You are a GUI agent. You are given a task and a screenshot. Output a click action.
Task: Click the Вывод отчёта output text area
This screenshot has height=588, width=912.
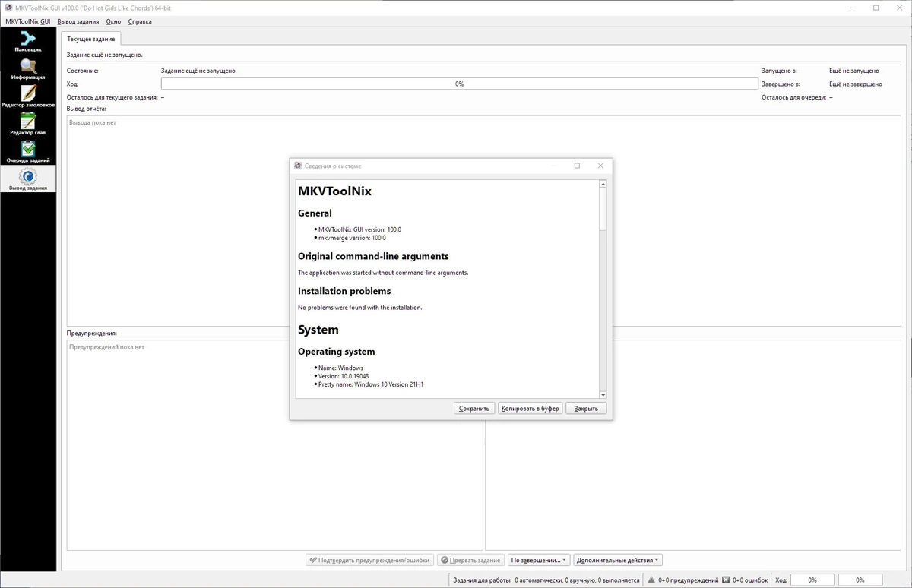pyautogui.click(x=483, y=221)
